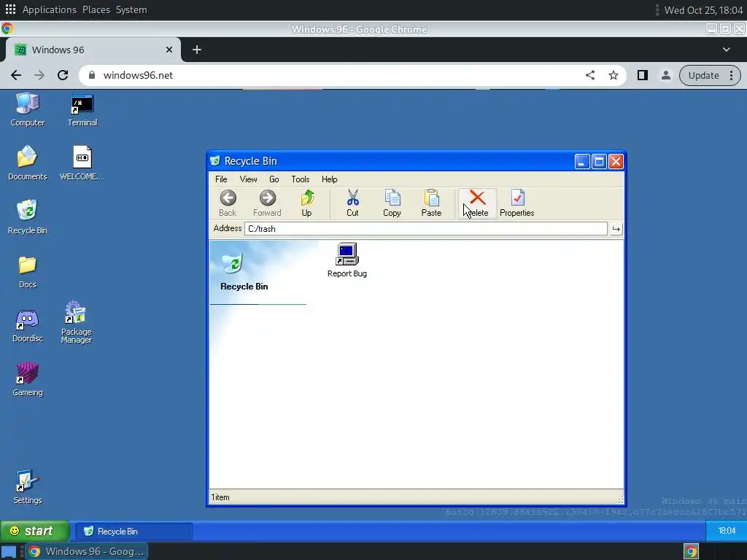Open the File menu
The height and width of the screenshot is (560, 747).
[221, 179]
